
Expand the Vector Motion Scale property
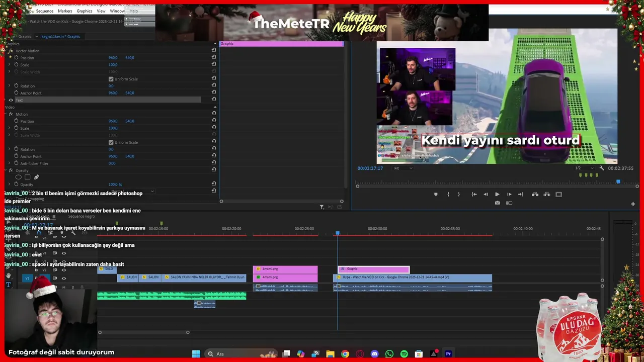[x=9, y=64]
